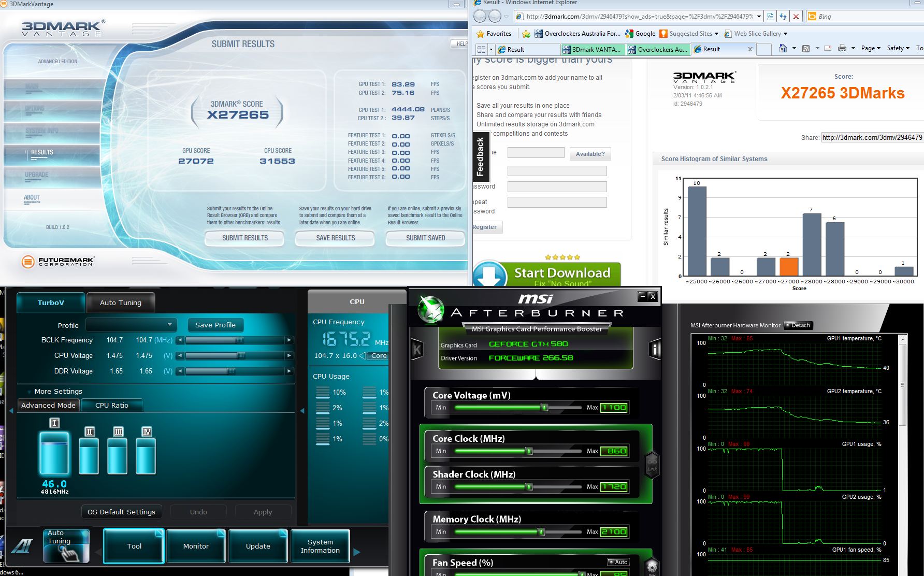Screen dimensions: 924x576
Task: Select CPU core I ratio toggle
Action: (x=54, y=423)
